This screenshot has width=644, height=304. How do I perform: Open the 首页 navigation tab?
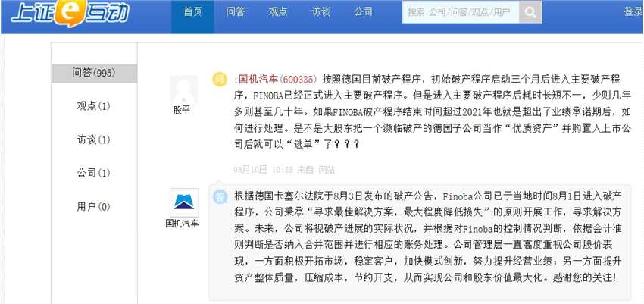[x=192, y=12]
